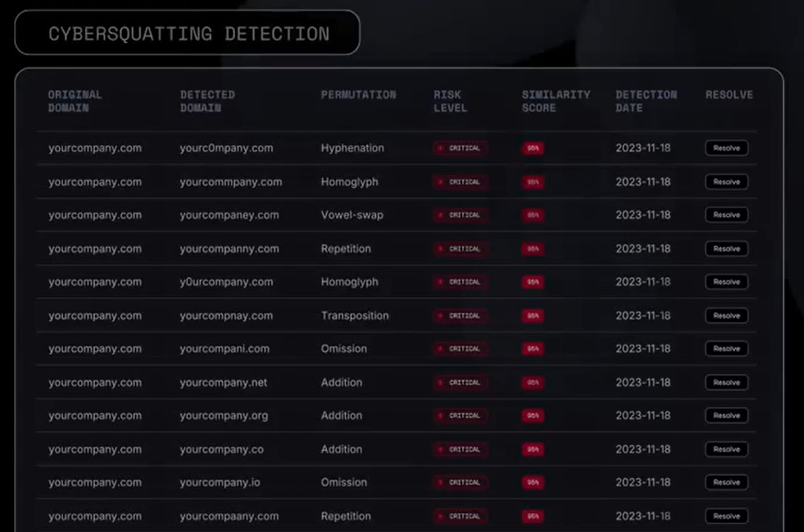This screenshot has height=532, width=804.
Task: Click Resolve for yourc0mpany.com row
Action: tap(726, 148)
